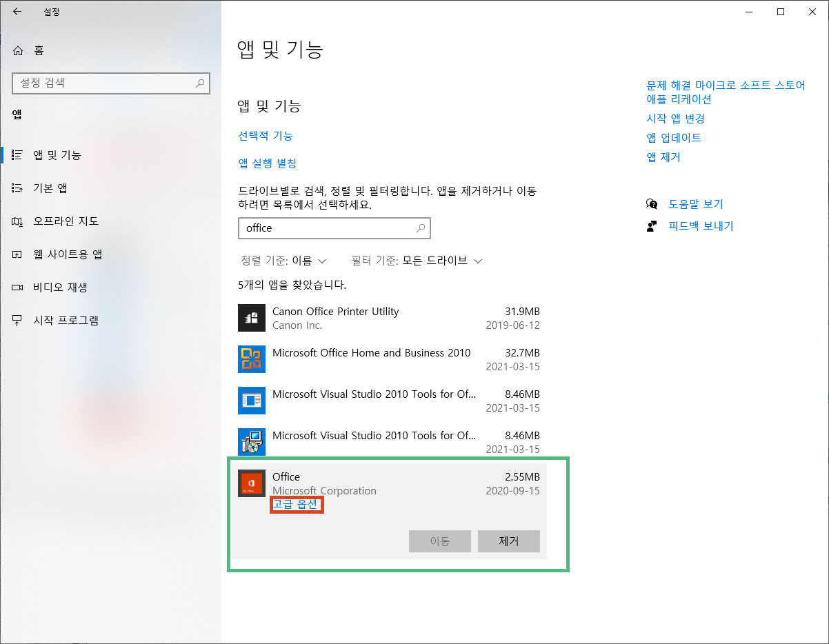
Task: Open the 시작 앱 변경 link
Action: [675, 119]
